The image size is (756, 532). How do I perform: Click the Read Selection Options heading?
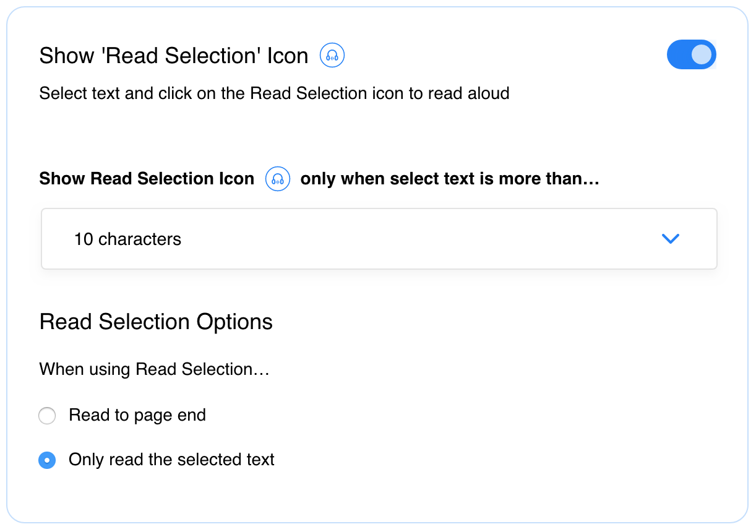(x=156, y=322)
